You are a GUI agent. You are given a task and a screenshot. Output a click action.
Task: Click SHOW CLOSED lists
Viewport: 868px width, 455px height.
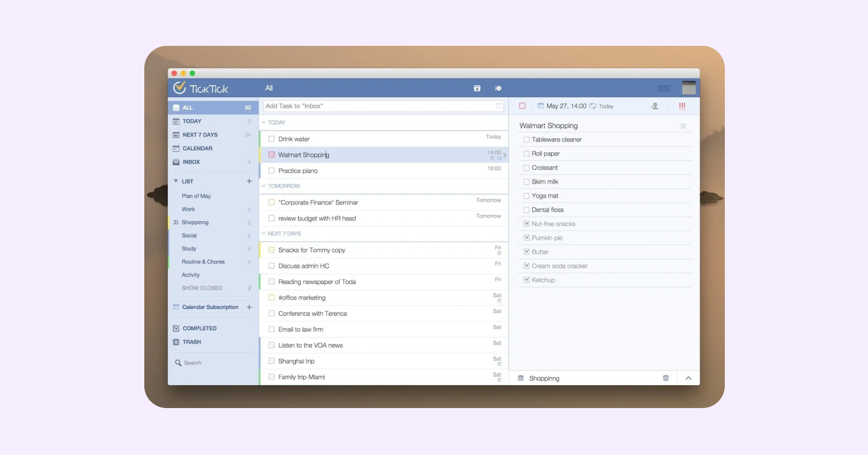[x=202, y=288]
